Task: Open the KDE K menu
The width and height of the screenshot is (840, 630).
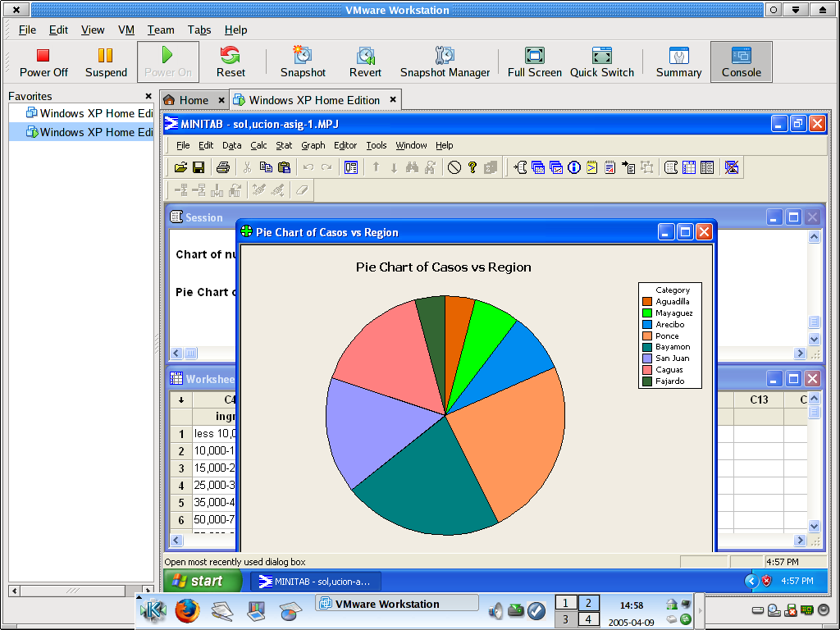Action: [153, 610]
